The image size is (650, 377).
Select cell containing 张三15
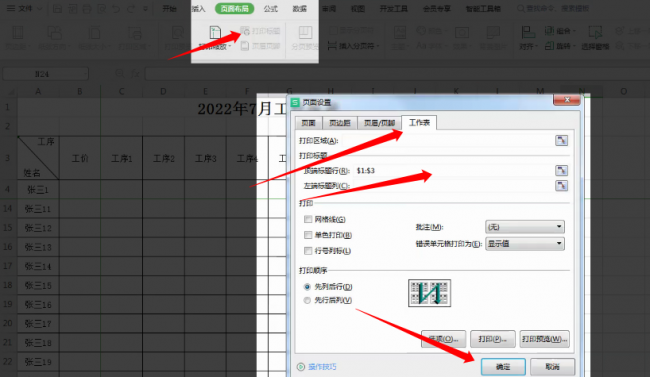pyautogui.click(x=38, y=285)
